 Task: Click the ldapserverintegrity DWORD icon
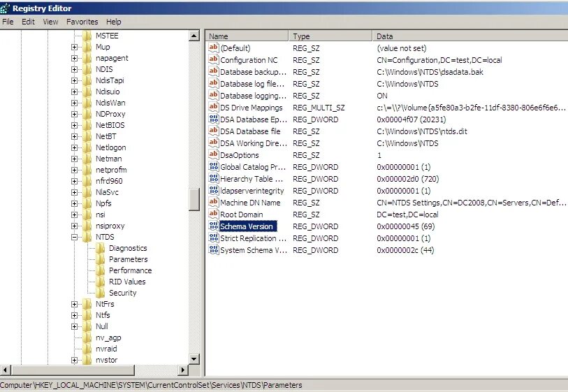pyautogui.click(x=214, y=191)
